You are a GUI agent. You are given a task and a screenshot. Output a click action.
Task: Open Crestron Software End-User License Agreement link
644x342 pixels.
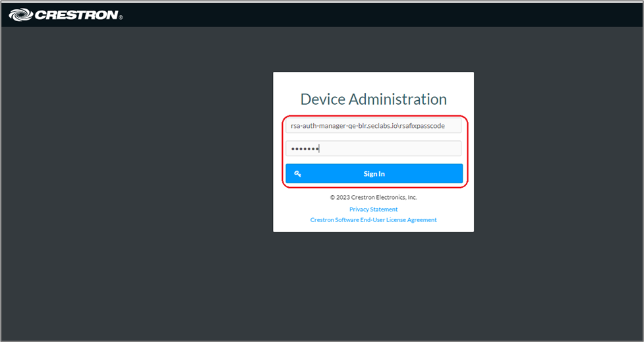click(x=373, y=220)
